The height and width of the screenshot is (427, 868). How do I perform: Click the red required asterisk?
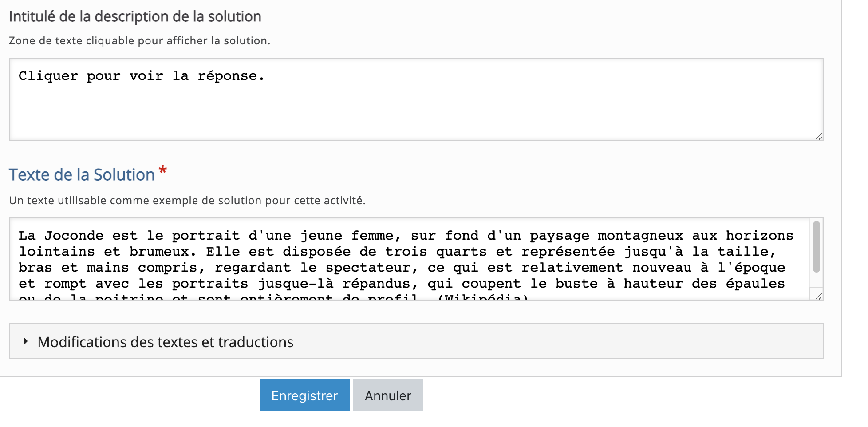coord(163,170)
